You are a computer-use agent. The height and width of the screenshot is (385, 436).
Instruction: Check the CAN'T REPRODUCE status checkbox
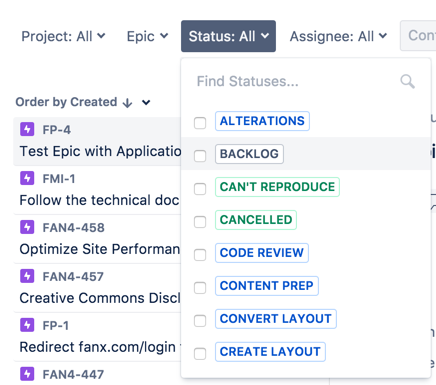[200, 189]
